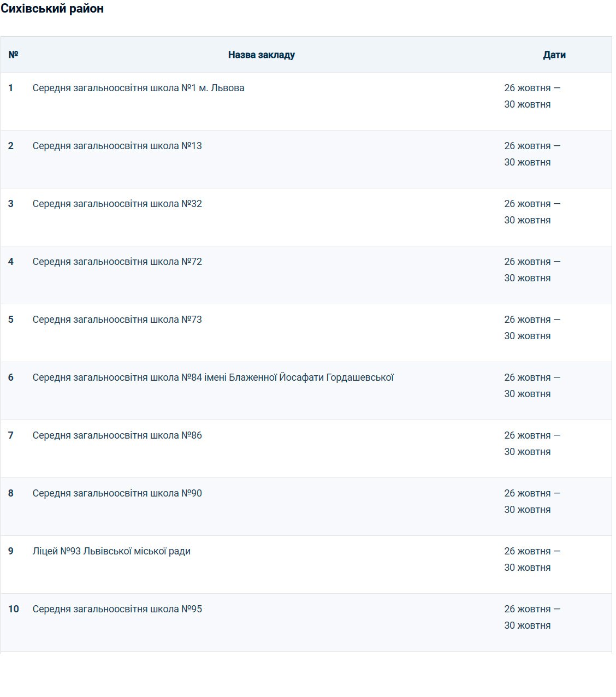Click 'Середня загальноосвітня школа №90' name
Screen dimensions: 616x697
click(x=117, y=493)
